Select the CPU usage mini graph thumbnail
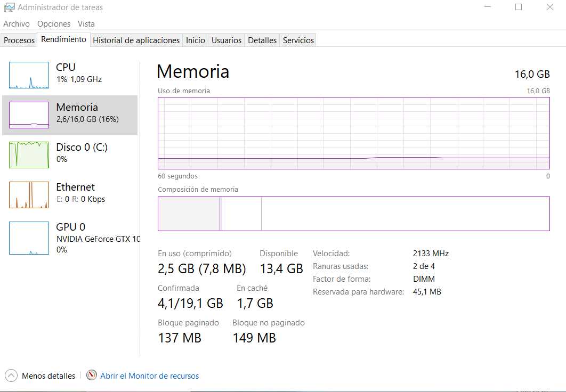The width and height of the screenshot is (566, 392). click(x=29, y=75)
